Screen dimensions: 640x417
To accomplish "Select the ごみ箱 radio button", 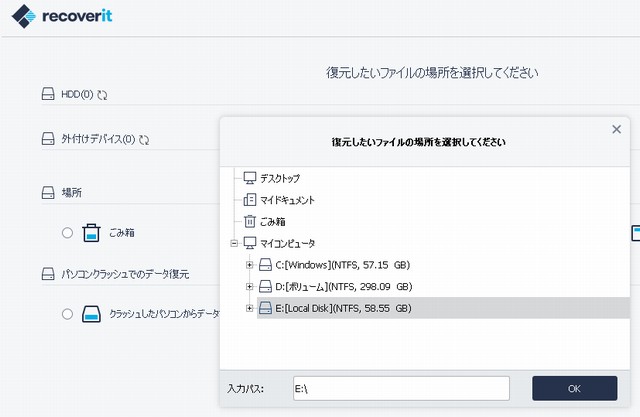I will 67,233.
